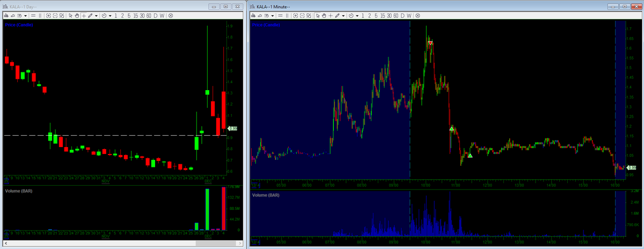Open drawing tool dropdown in 1 Minute window
The height and width of the screenshot is (249, 644).
343,16
